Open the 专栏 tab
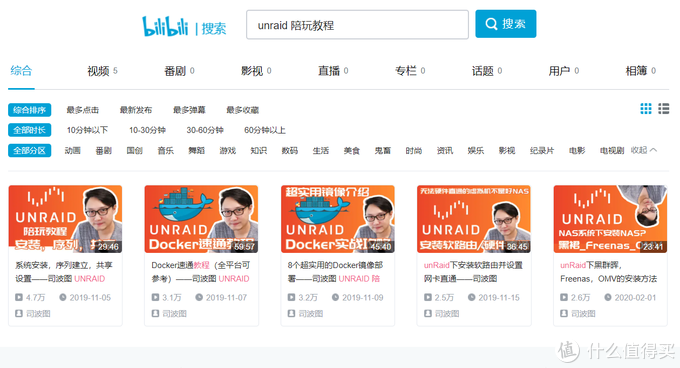The width and height of the screenshot is (680, 368). tap(410, 71)
